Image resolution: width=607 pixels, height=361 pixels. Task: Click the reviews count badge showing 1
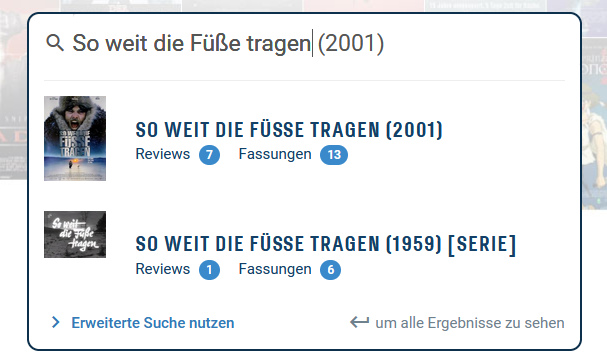209,270
